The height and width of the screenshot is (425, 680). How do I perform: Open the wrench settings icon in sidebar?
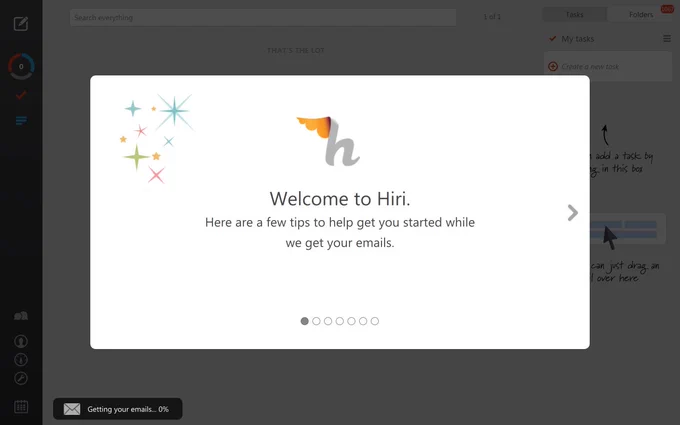(21, 379)
